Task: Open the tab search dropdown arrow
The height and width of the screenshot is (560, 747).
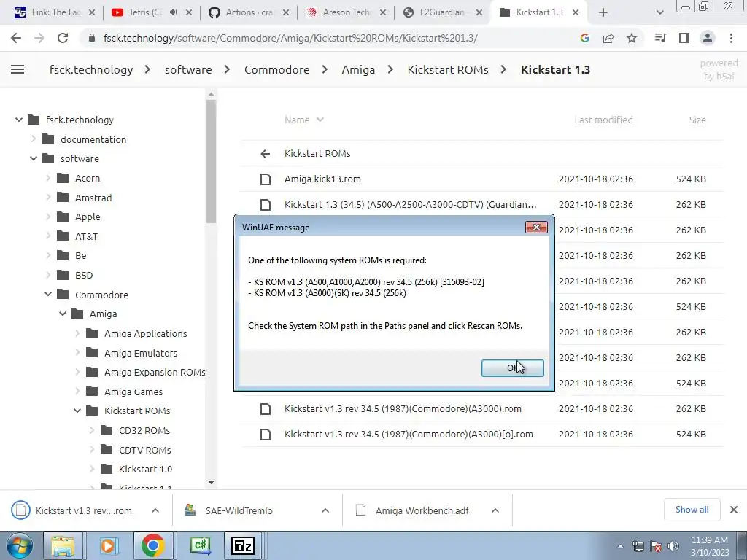Action: pyautogui.click(x=659, y=12)
